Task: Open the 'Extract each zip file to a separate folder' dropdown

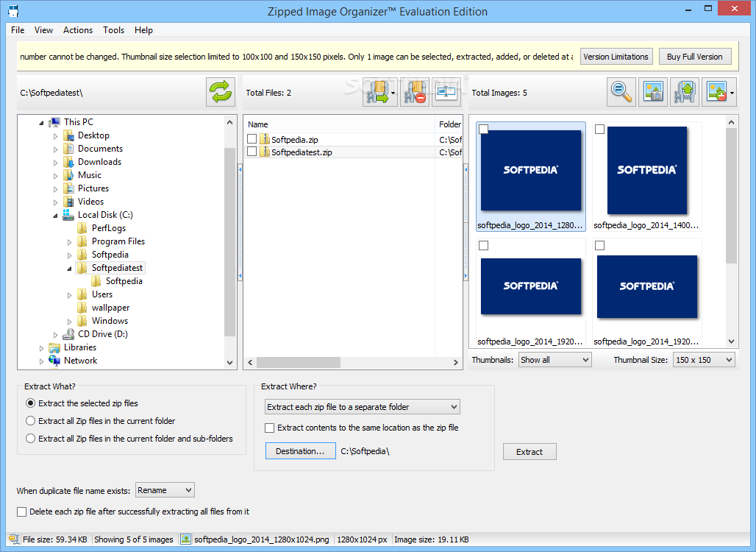Action: pos(363,407)
